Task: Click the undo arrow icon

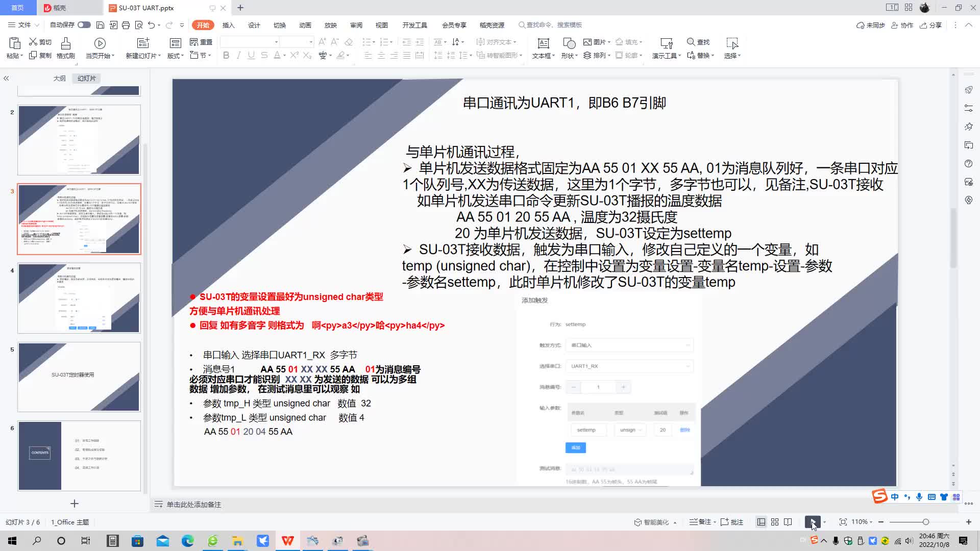Action: coord(151,25)
